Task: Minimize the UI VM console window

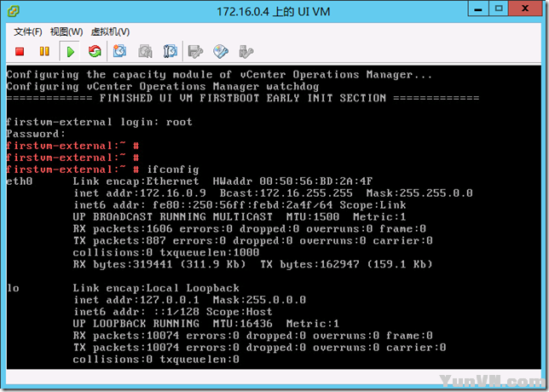Action: click(x=478, y=9)
